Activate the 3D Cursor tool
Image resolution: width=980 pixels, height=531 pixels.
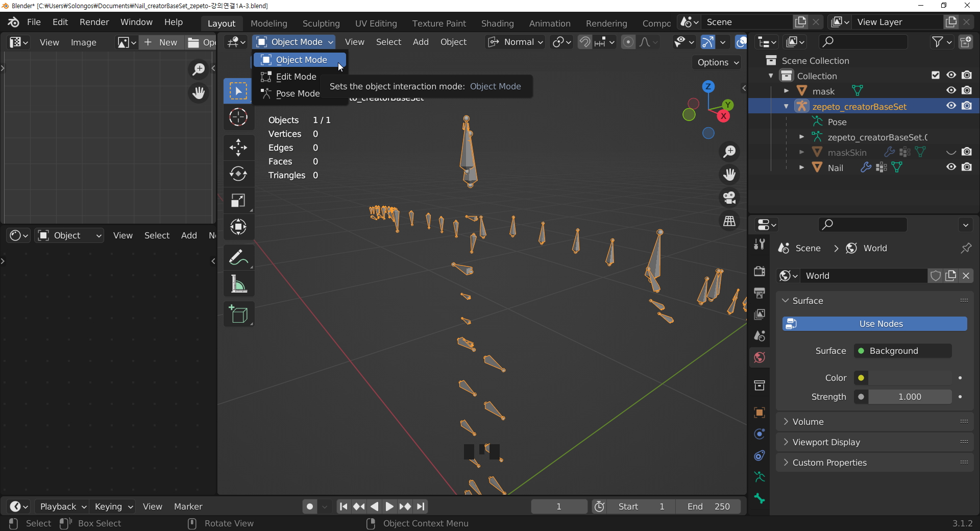coord(238,117)
